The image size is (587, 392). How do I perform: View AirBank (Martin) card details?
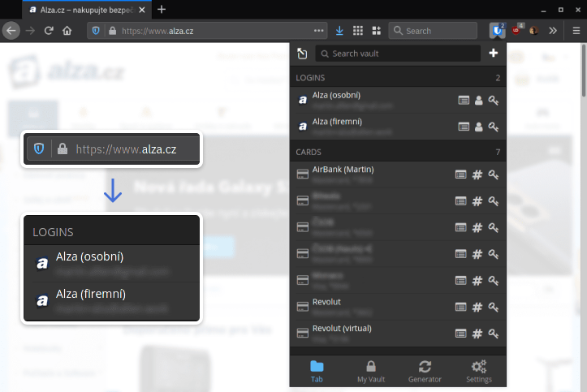click(461, 174)
